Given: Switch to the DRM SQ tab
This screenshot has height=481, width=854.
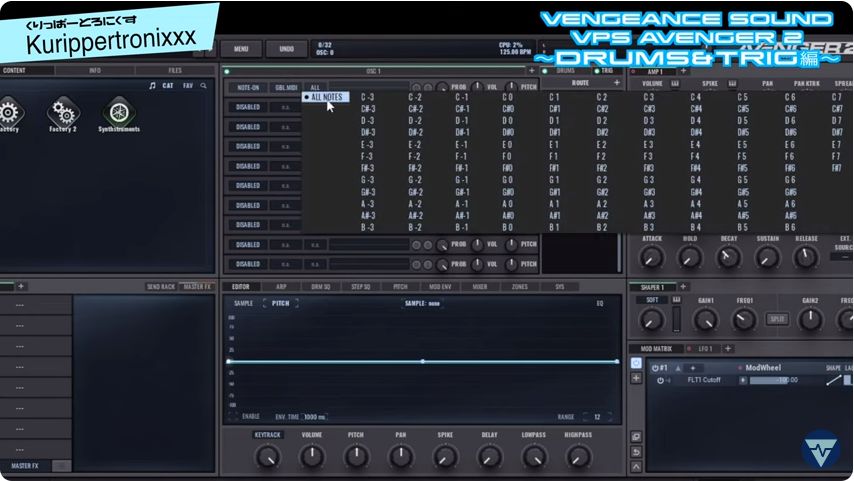Looking at the screenshot, I should [x=320, y=287].
